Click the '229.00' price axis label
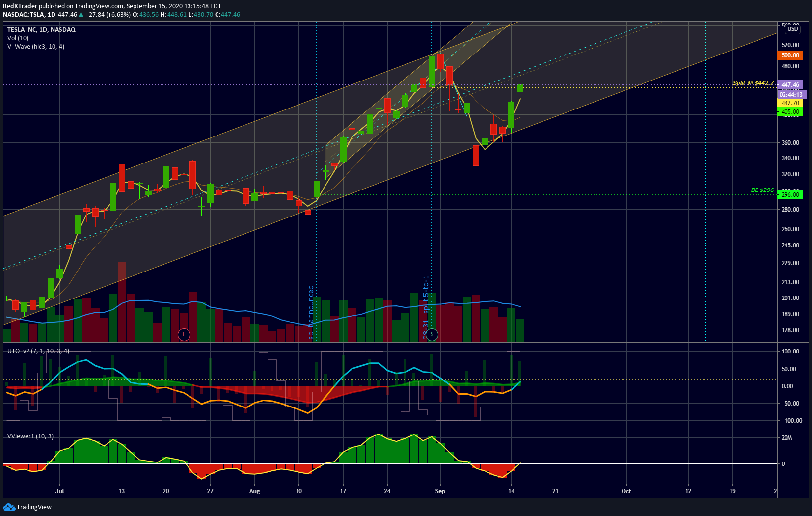 click(x=790, y=263)
